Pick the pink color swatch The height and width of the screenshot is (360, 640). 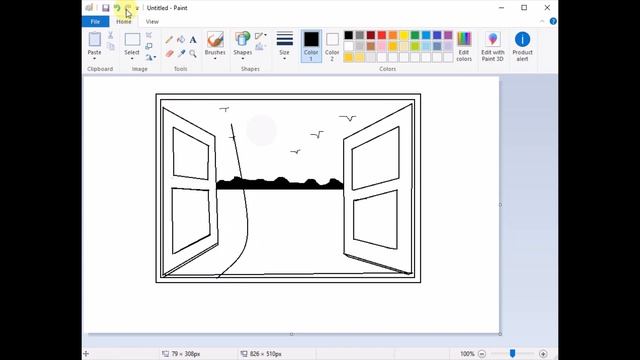382,46
